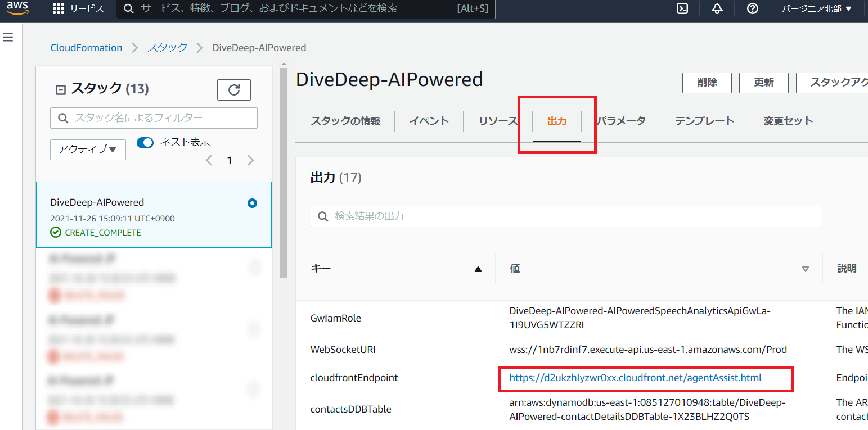This screenshot has width=868, height=430.
Task: Switch to the Outputs tab
Action: click(557, 121)
